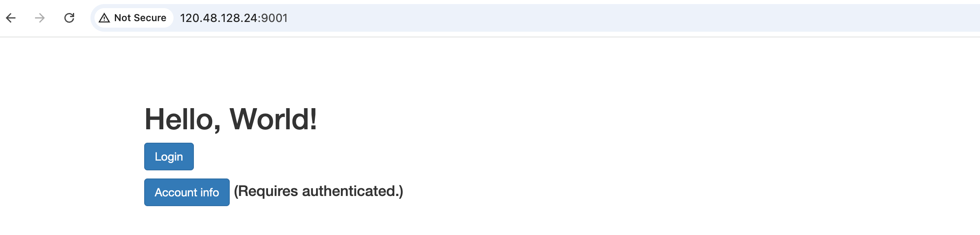Screen dimensions: 980x235
Task: Click the word Hello in the heading
Action: pyautogui.click(x=179, y=119)
